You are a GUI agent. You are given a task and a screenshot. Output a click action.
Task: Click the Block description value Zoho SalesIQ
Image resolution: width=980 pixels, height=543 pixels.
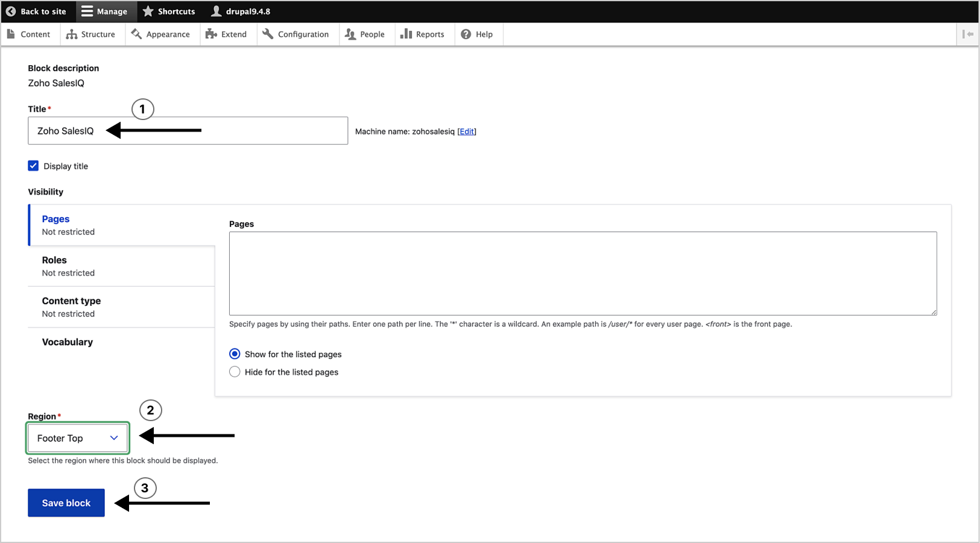coord(56,83)
